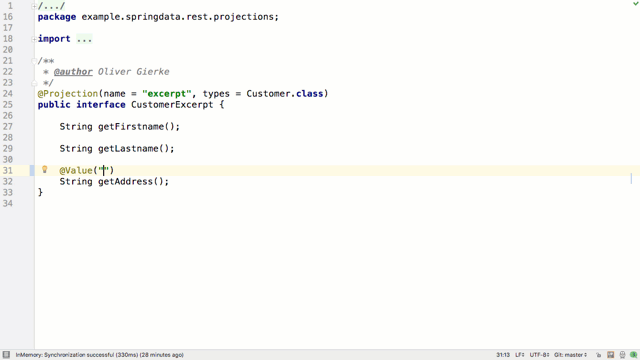Collapse the Javadoc comment at line 21

(x=34, y=61)
